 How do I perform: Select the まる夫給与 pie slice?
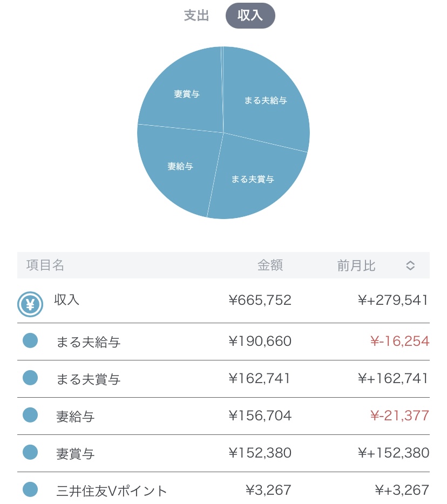(265, 100)
